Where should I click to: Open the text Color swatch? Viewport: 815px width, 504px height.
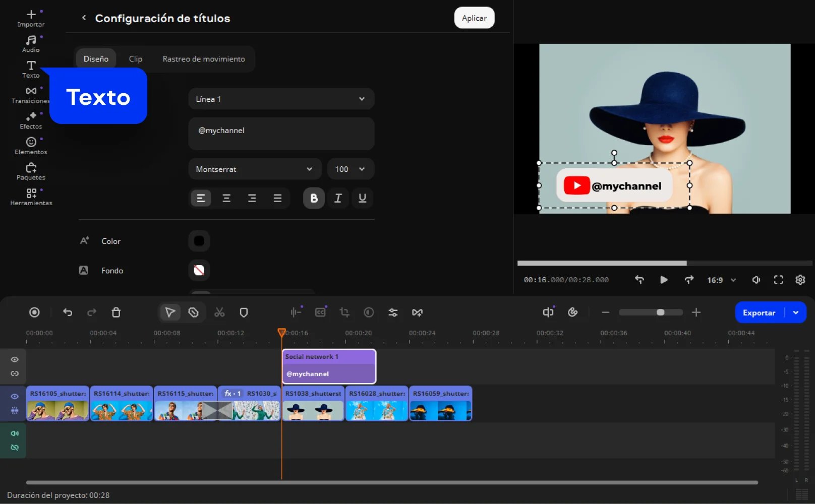click(199, 241)
